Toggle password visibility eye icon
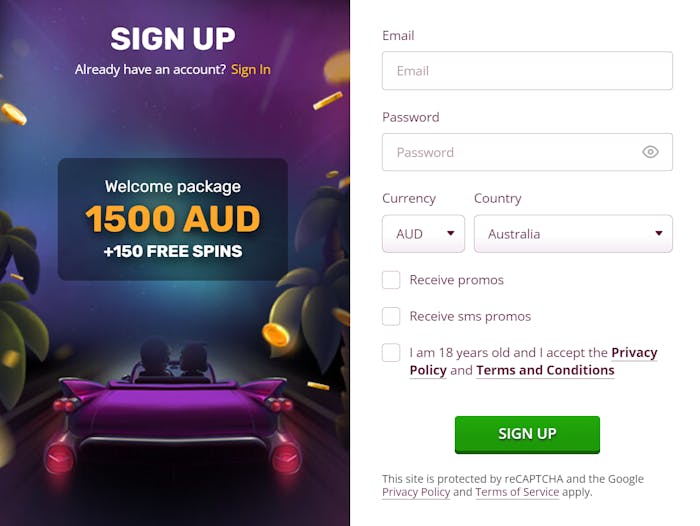Viewport: 700px width, 526px height. (650, 152)
